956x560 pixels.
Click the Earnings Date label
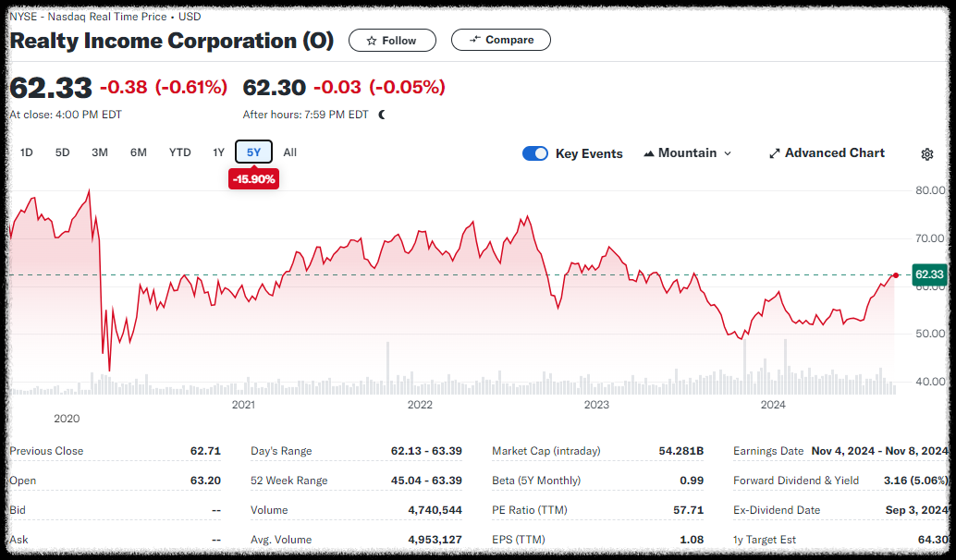click(768, 451)
